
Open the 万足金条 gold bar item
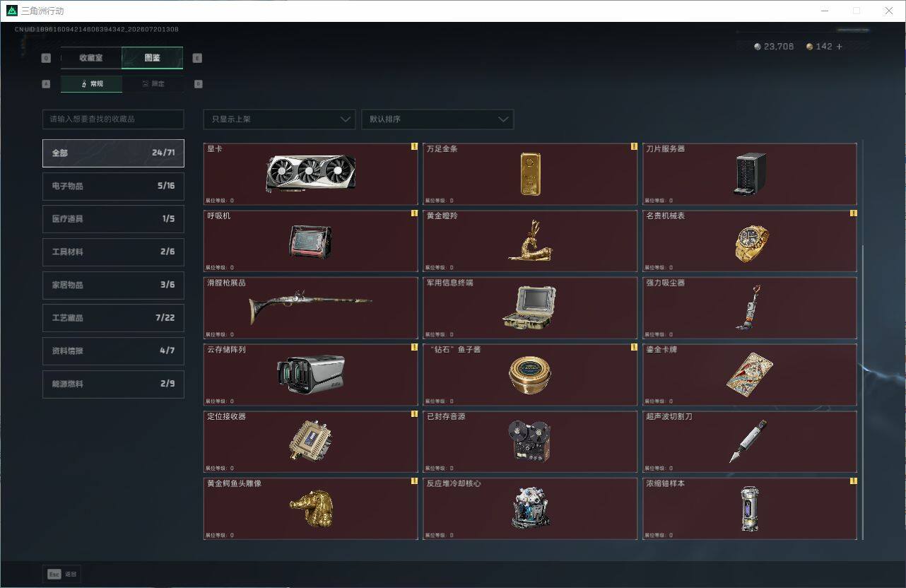pos(530,174)
